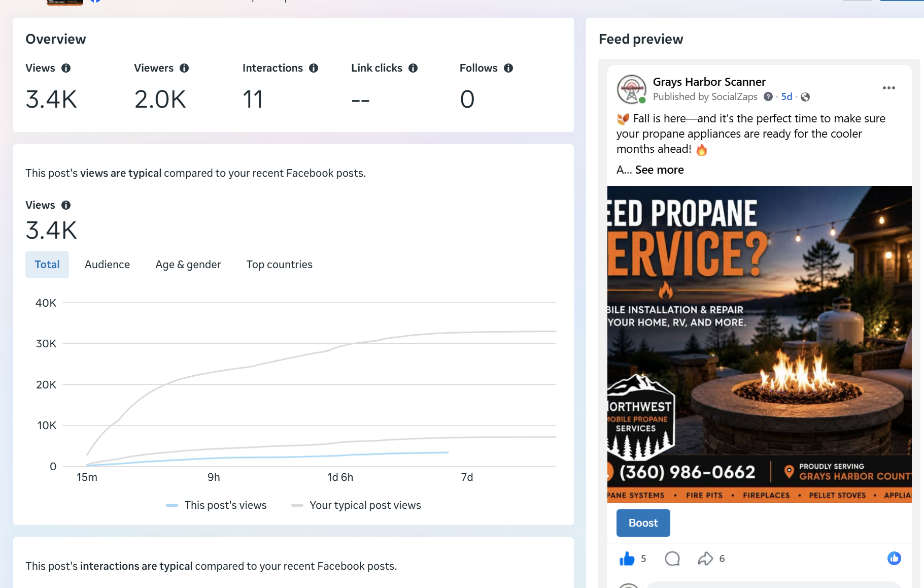This screenshot has width=924, height=588.
Task: Expand post text with See more
Action: [x=660, y=170]
